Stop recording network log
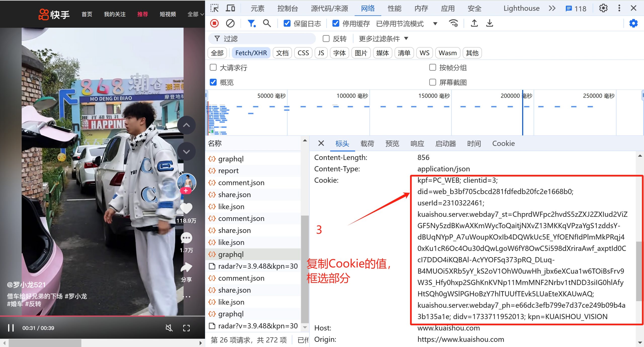Viewport: 644px width, 347px height. click(214, 23)
